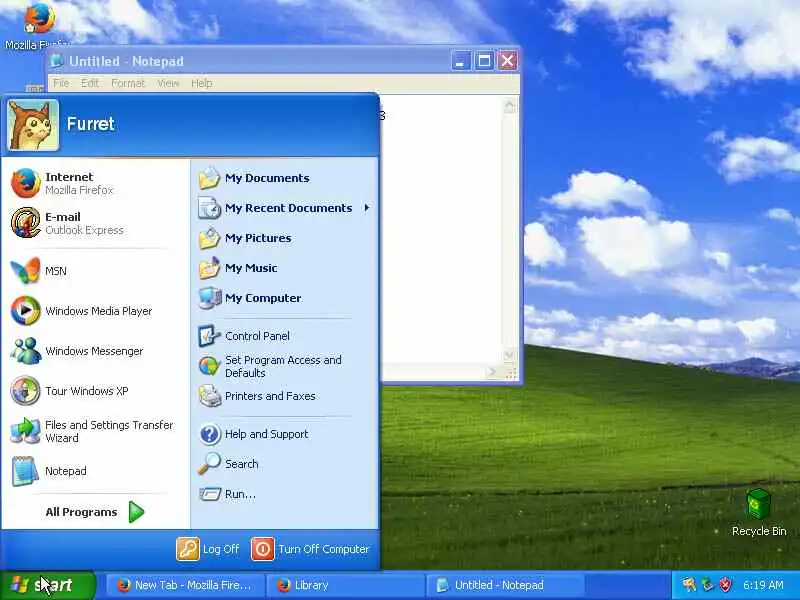800x600 pixels.
Task: Click the first system tray icon
Action: (x=689, y=584)
